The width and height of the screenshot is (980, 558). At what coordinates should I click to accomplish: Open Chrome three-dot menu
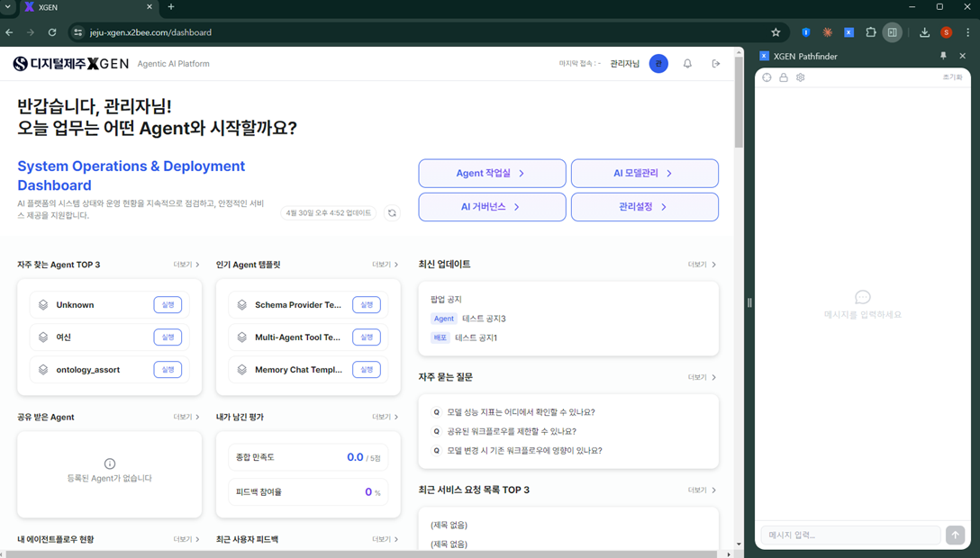[967, 32]
